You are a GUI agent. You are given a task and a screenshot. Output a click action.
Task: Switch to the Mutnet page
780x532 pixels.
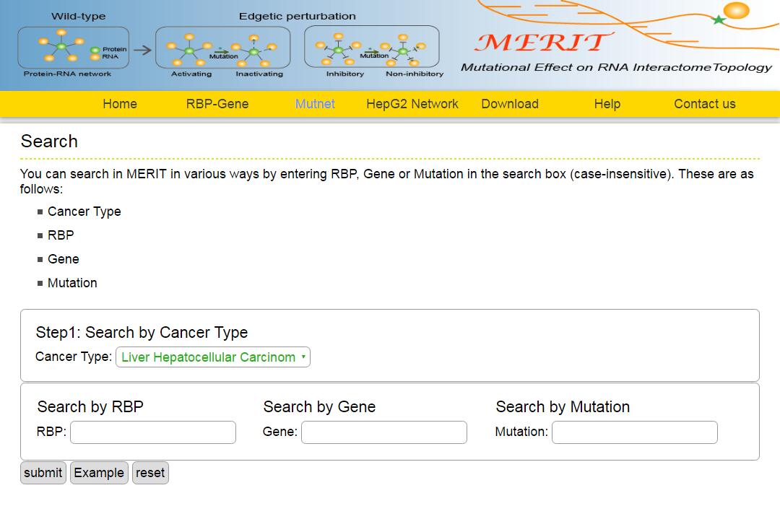(x=315, y=104)
